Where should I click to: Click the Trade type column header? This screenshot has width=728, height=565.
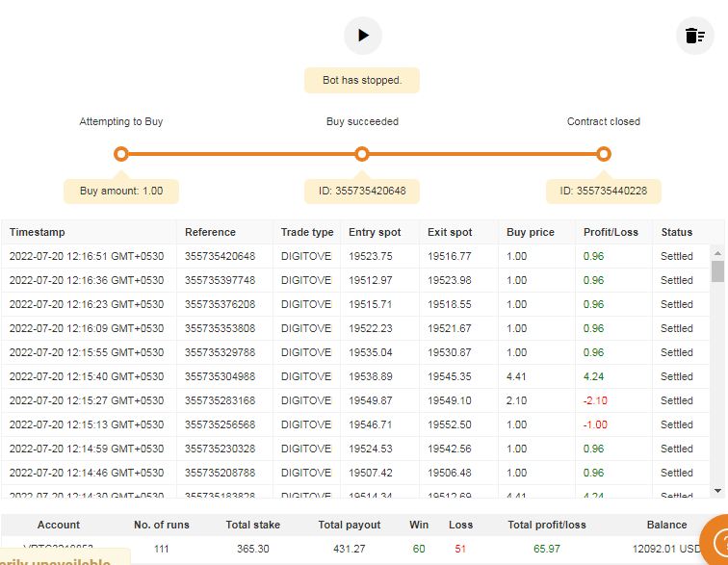pyautogui.click(x=307, y=232)
